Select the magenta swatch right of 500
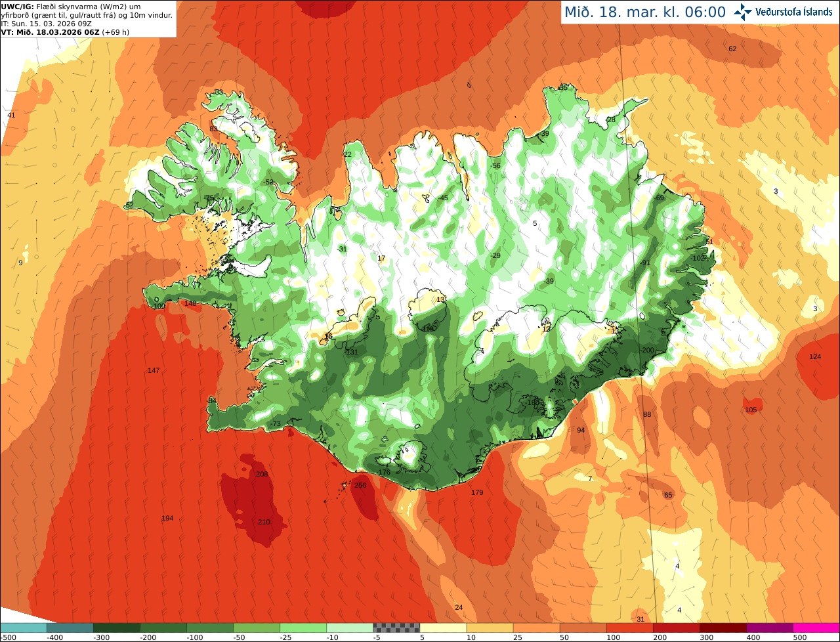 (x=816, y=628)
